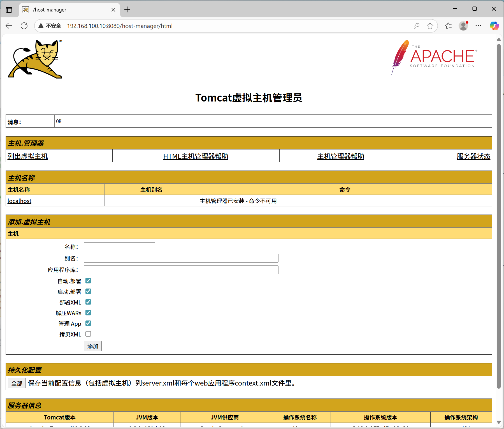Open the user profile avatar
The image size is (504, 429).
click(464, 26)
